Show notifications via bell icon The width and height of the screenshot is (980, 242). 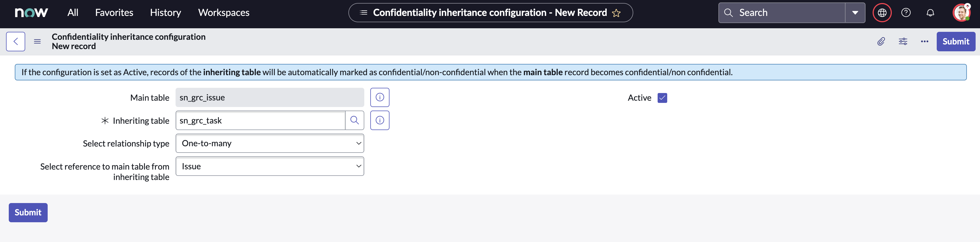tap(930, 13)
